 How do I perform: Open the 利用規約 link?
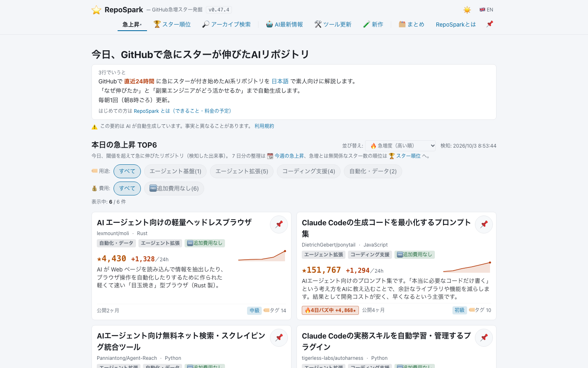point(264,126)
